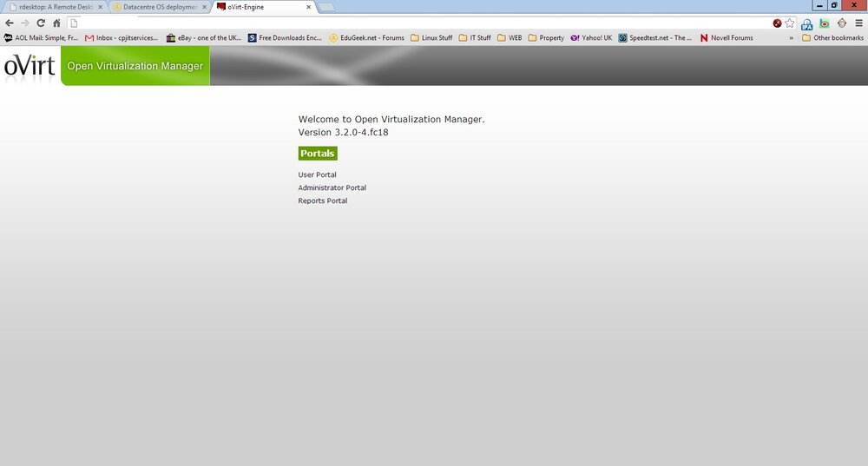868x466 pixels.
Task: Open the Reports Portal link
Action: click(323, 201)
